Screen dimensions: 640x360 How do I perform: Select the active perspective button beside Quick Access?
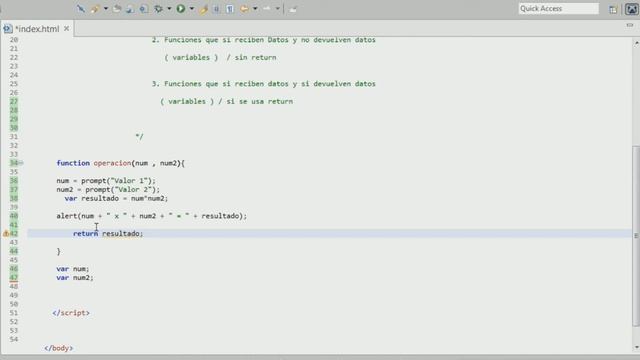tap(631, 9)
